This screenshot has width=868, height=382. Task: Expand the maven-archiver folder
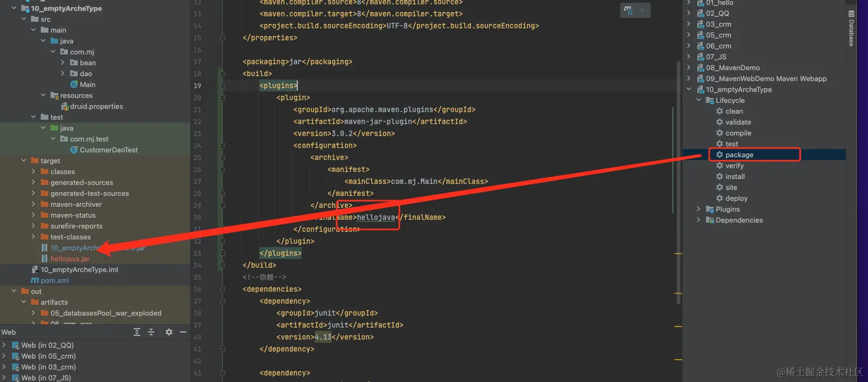pos(34,205)
